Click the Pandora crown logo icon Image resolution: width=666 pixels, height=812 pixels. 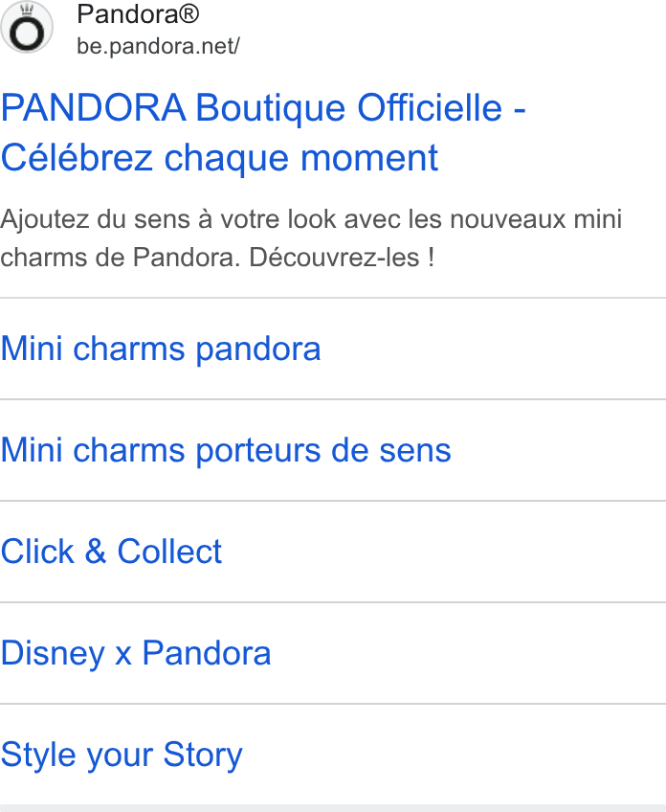pyautogui.click(x=27, y=27)
